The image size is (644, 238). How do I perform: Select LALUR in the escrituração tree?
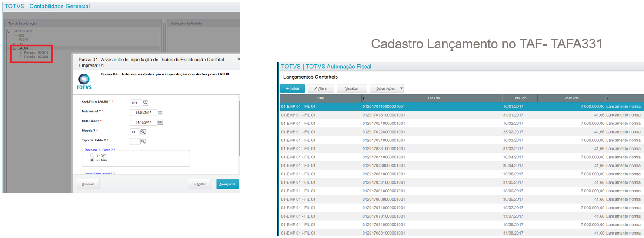click(23, 48)
